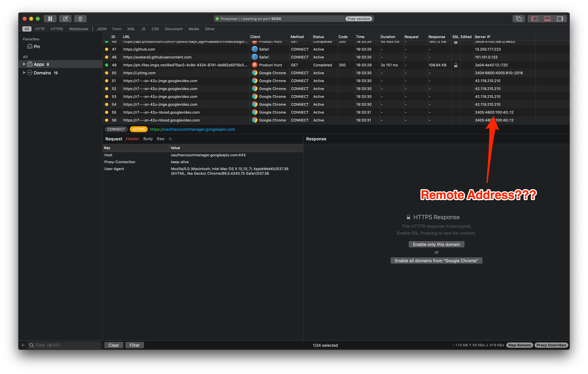The width and height of the screenshot is (588, 374).
Task: Click the plus icon beside Raw tab
Action: tap(170, 139)
